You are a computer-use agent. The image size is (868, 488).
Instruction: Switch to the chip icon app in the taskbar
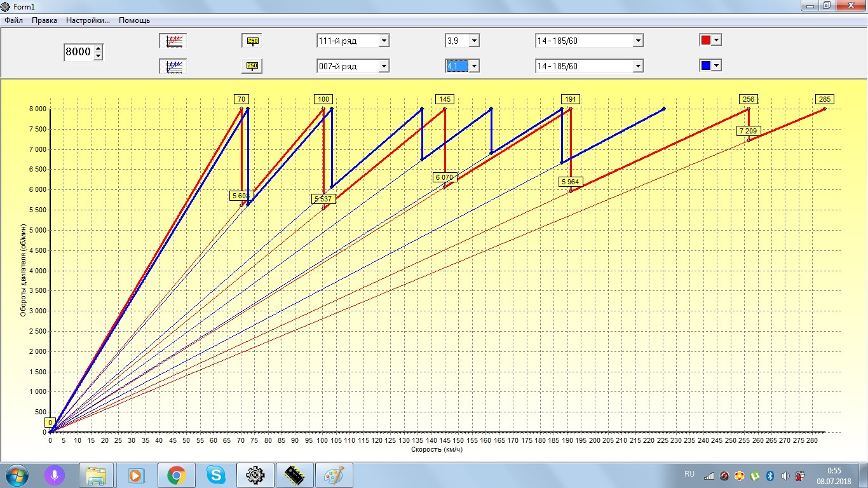pyautogui.click(x=294, y=475)
